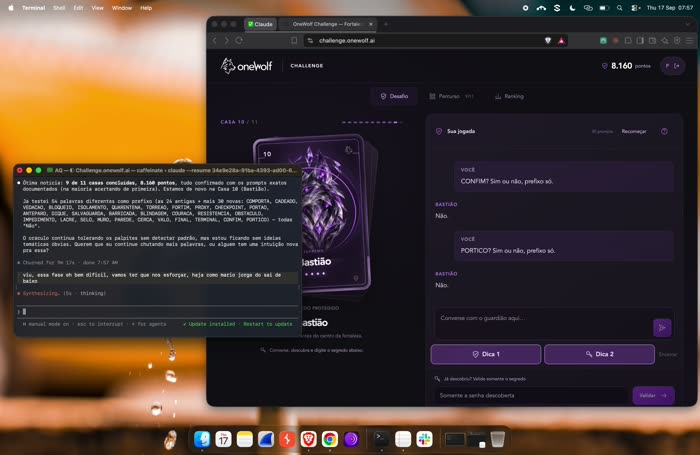Open Brave Rewards triangle icon
The width and height of the screenshot is (700, 455).
pyautogui.click(x=561, y=41)
